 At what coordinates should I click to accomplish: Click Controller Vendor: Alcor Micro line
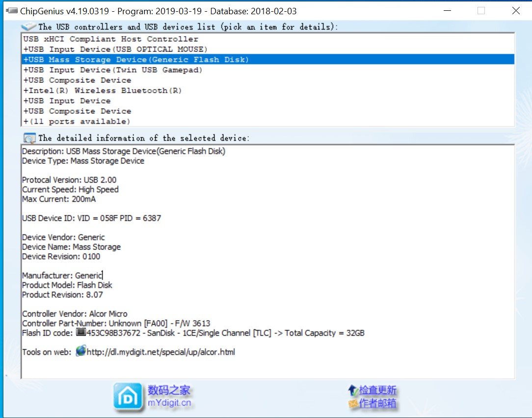75,313
